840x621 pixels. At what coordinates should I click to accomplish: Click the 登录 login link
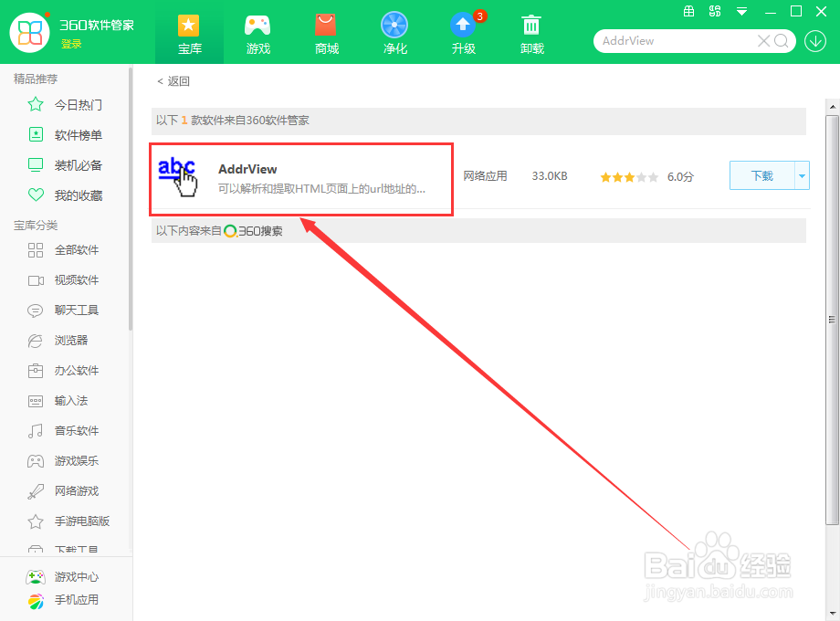71,44
